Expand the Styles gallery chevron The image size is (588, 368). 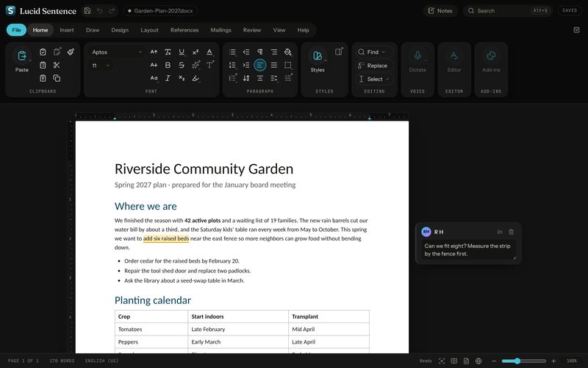point(326,60)
